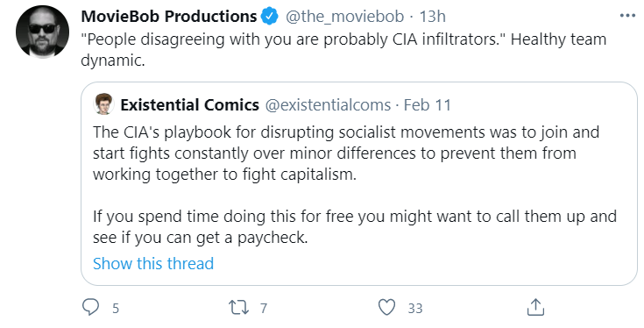
Task: Open quoted tweet text about CIA's playbook
Action: point(355,184)
